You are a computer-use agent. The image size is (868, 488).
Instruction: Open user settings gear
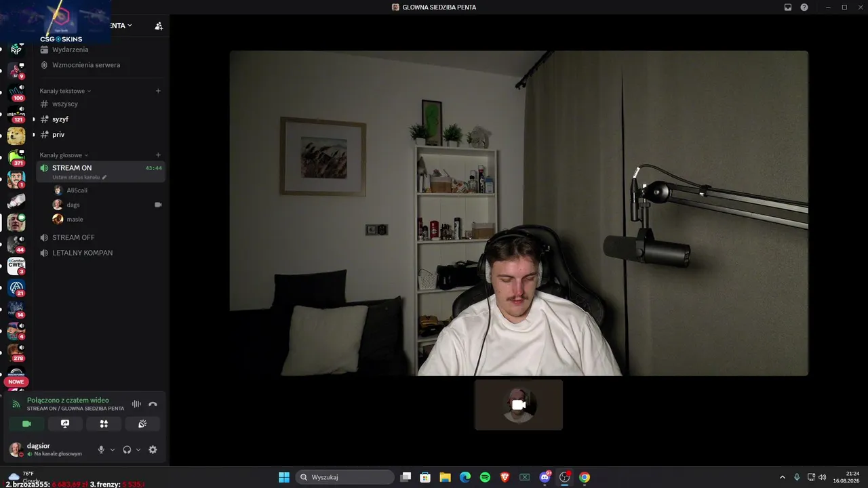pyautogui.click(x=153, y=449)
